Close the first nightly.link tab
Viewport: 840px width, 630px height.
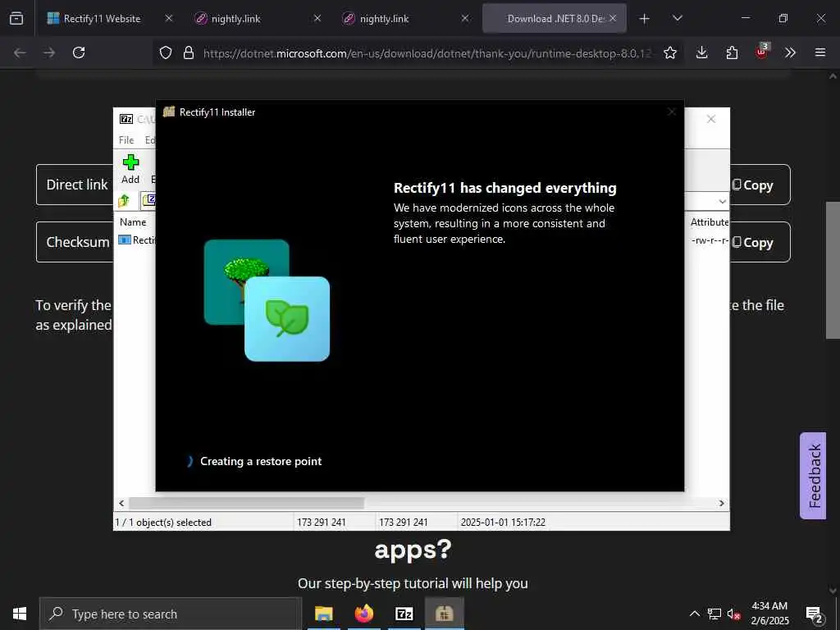point(317,18)
